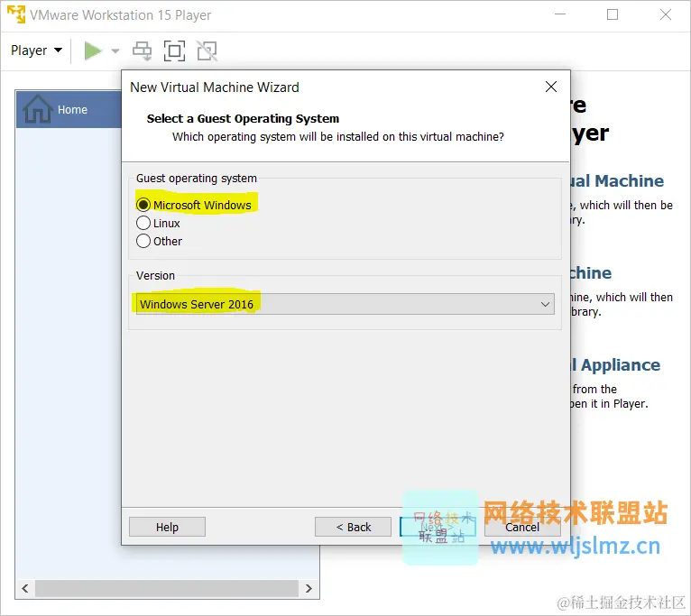Close the VMware Player window
Image resolution: width=691 pixels, height=616 pixels.
(666, 14)
